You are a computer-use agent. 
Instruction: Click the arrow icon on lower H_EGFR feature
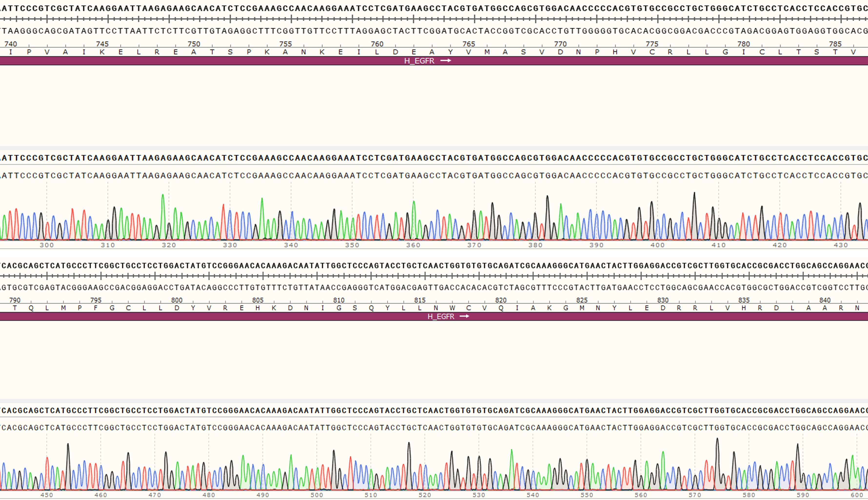click(464, 316)
